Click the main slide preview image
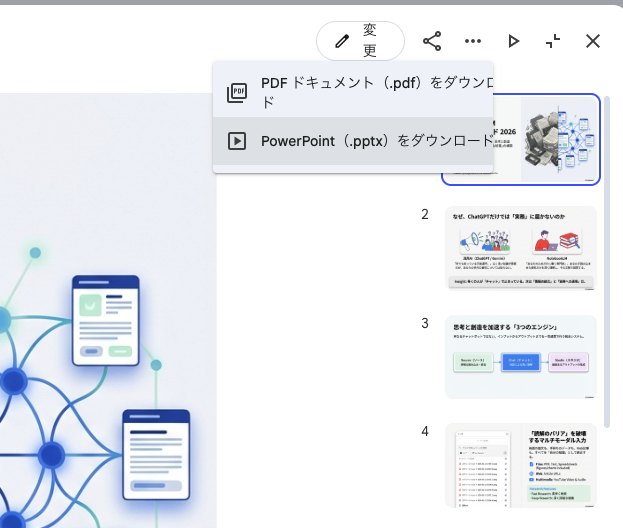The height and width of the screenshot is (528, 623). 108,311
